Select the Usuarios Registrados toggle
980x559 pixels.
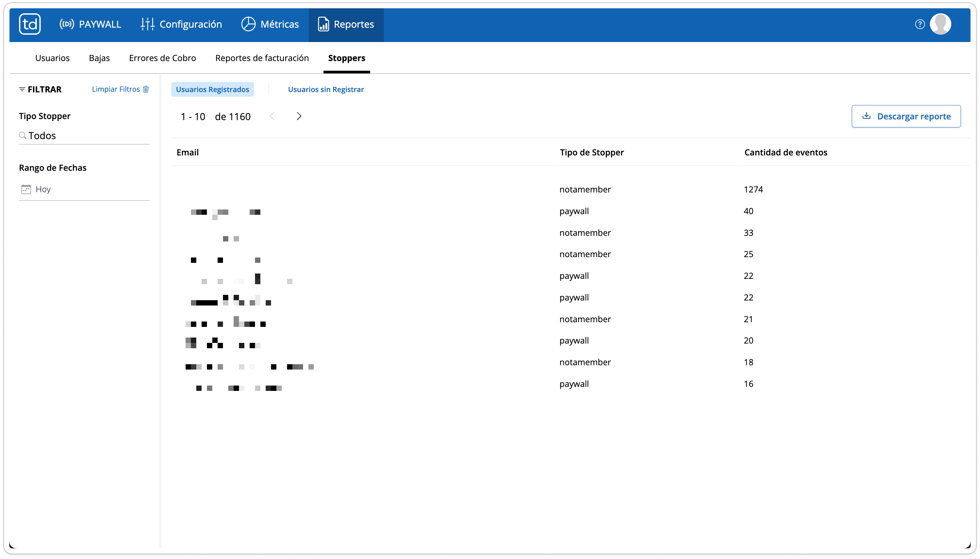coord(212,89)
